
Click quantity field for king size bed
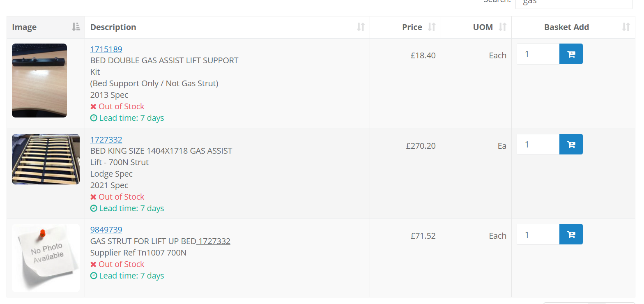pyautogui.click(x=538, y=145)
